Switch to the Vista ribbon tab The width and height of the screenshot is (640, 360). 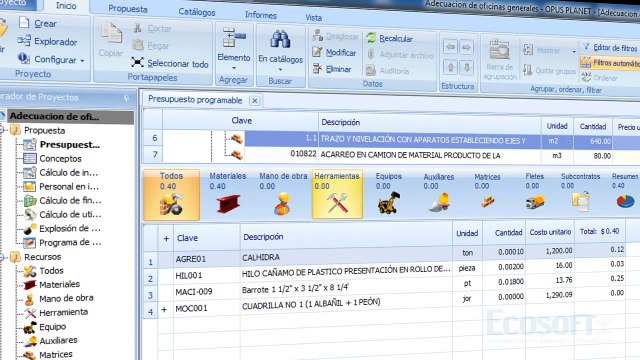point(313,18)
